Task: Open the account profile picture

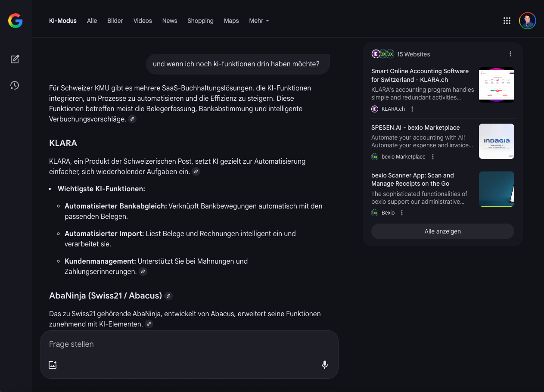Action: coord(528,21)
